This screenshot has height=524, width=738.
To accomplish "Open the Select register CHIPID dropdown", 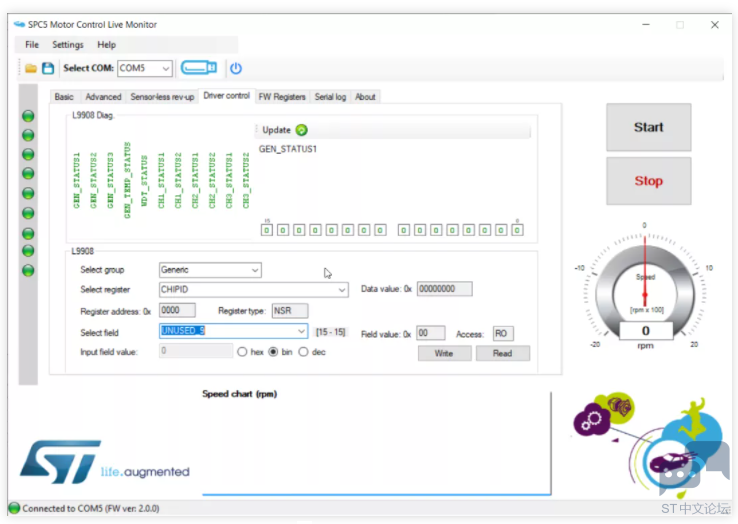I will 254,290.
